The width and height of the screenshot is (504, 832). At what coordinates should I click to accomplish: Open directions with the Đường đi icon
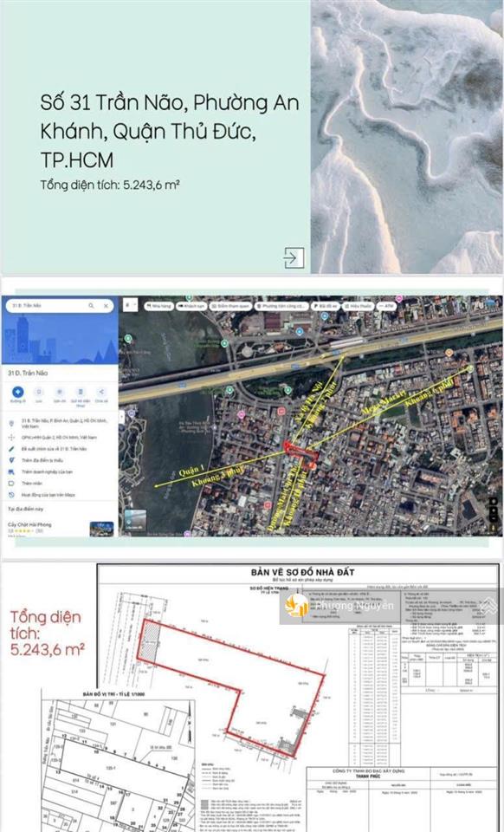[x=17, y=392]
